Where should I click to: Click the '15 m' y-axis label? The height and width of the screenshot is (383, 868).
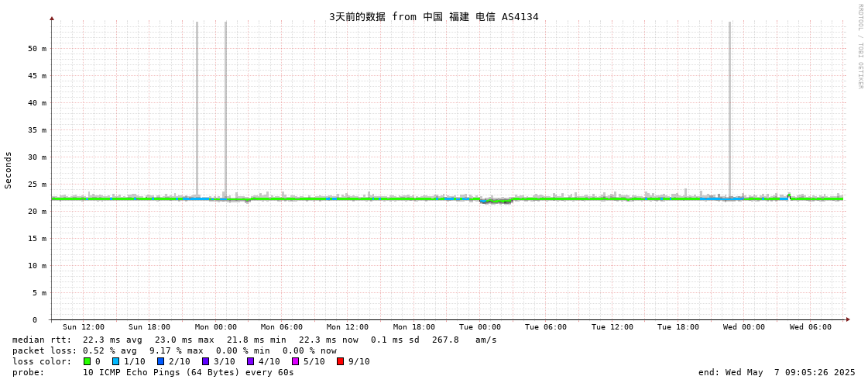37,238
